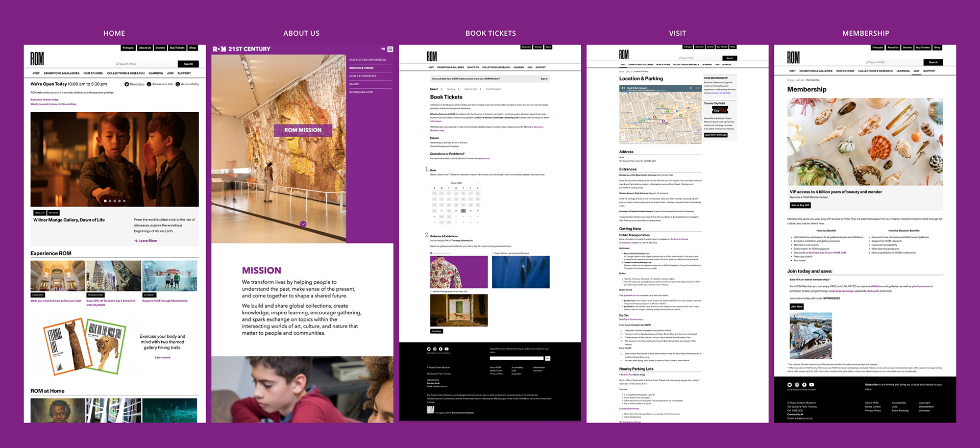The image size is (980, 448).
Task: Click Sign in on the Book Tickets page
Action: [544, 79]
